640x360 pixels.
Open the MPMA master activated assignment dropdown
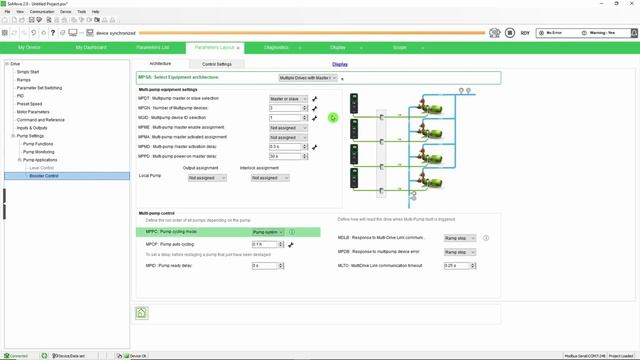[x=288, y=138]
